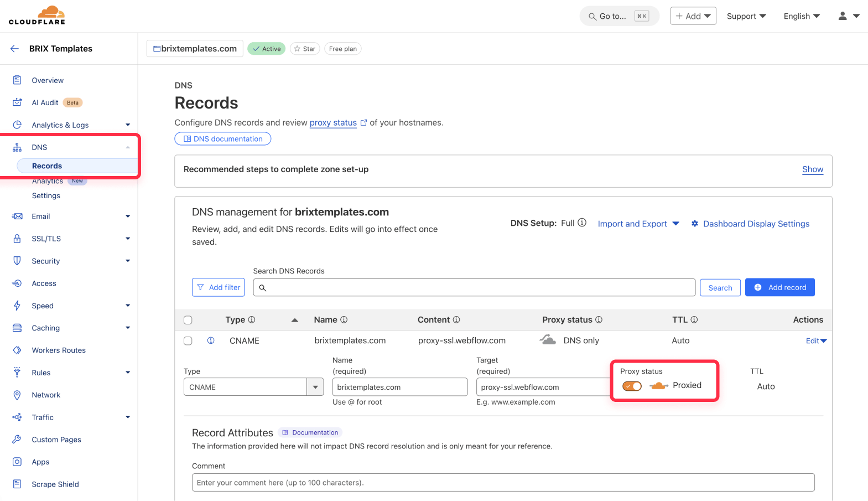Expand the Caching sidebar section

(128, 328)
